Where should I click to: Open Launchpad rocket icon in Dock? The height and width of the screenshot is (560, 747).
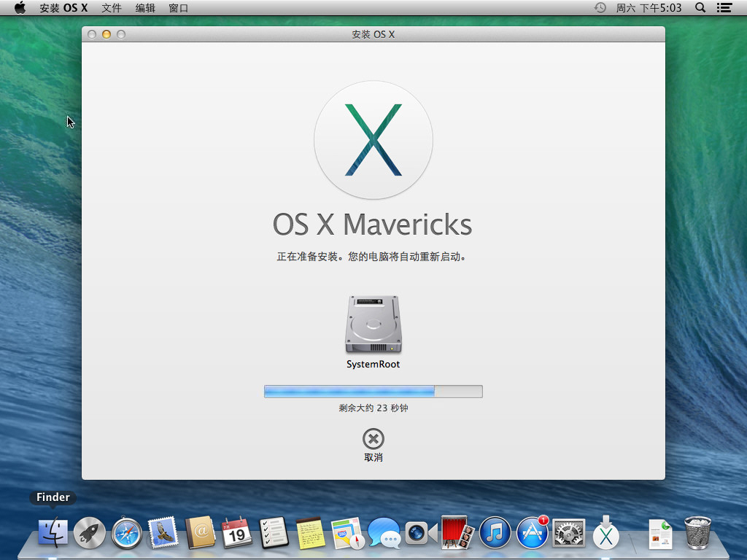pyautogui.click(x=90, y=532)
